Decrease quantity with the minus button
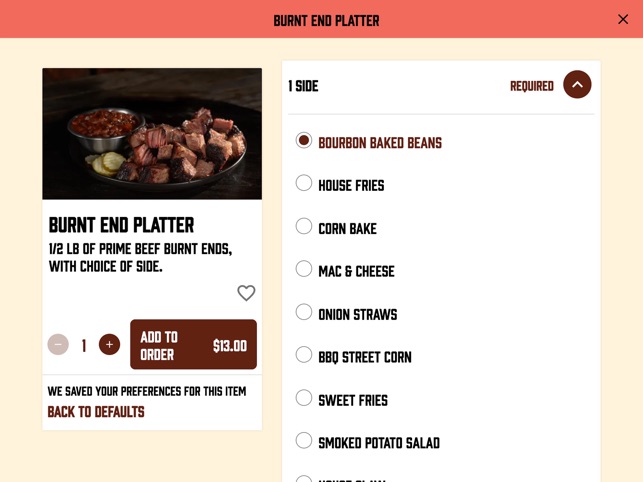 58,345
